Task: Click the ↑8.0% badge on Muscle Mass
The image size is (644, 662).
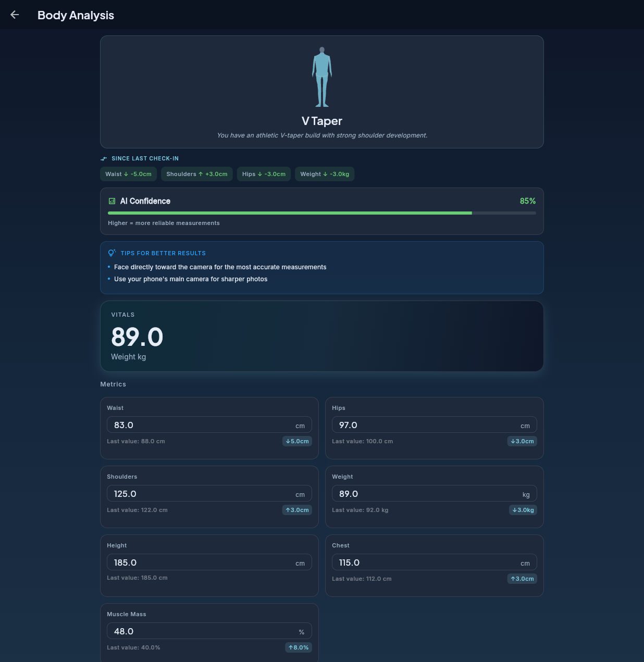Action: click(x=298, y=647)
